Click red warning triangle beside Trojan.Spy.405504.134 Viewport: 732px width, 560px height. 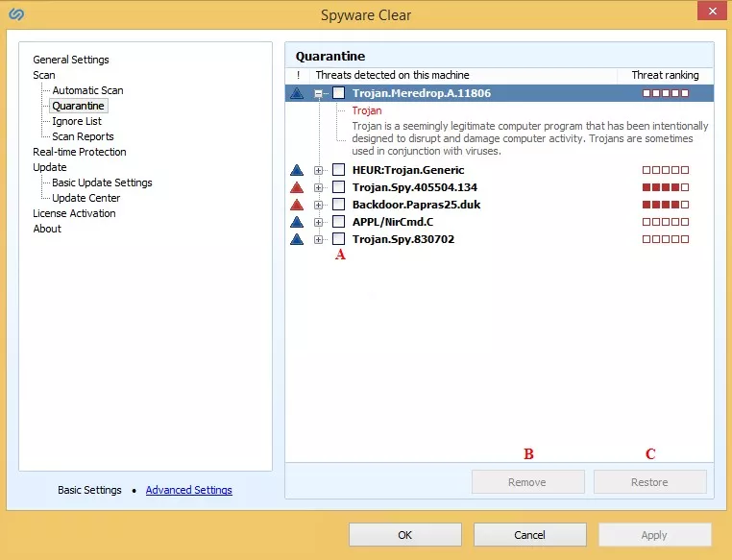tap(297, 187)
